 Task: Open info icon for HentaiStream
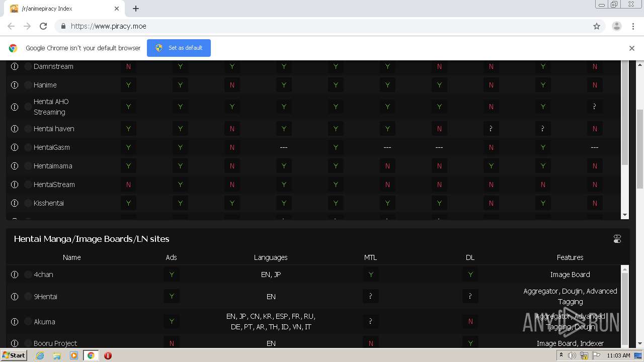pos(15,185)
